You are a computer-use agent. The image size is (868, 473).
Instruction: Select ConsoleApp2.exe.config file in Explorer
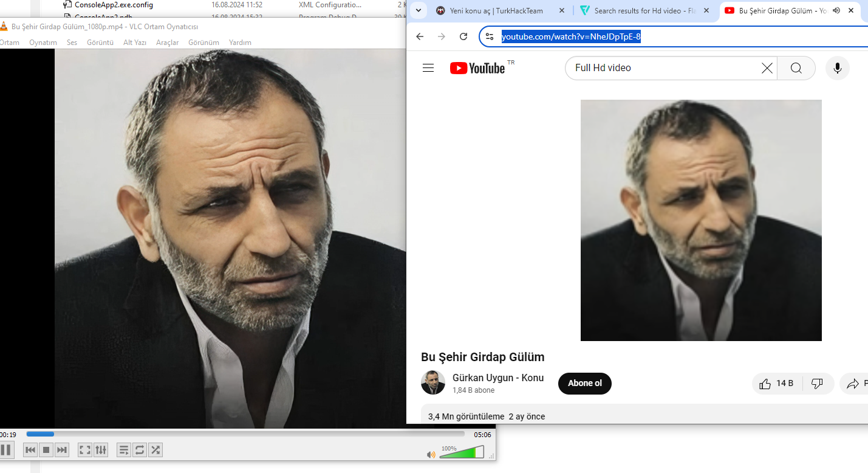[x=114, y=5]
